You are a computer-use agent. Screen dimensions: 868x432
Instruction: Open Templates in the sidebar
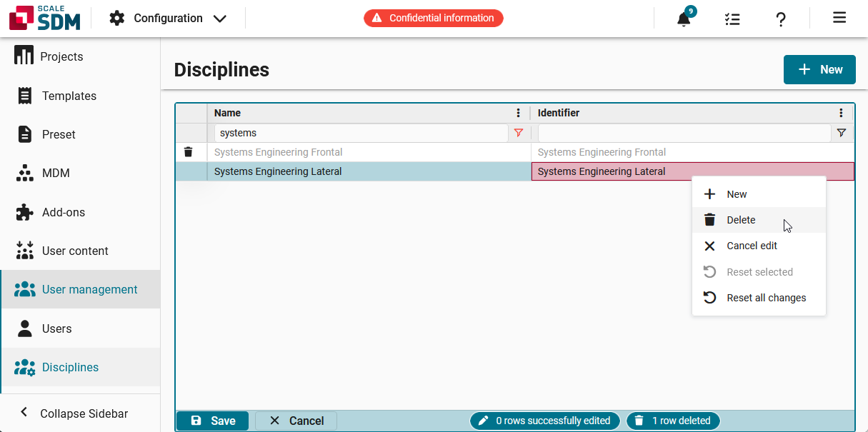(x=80, y=96)
